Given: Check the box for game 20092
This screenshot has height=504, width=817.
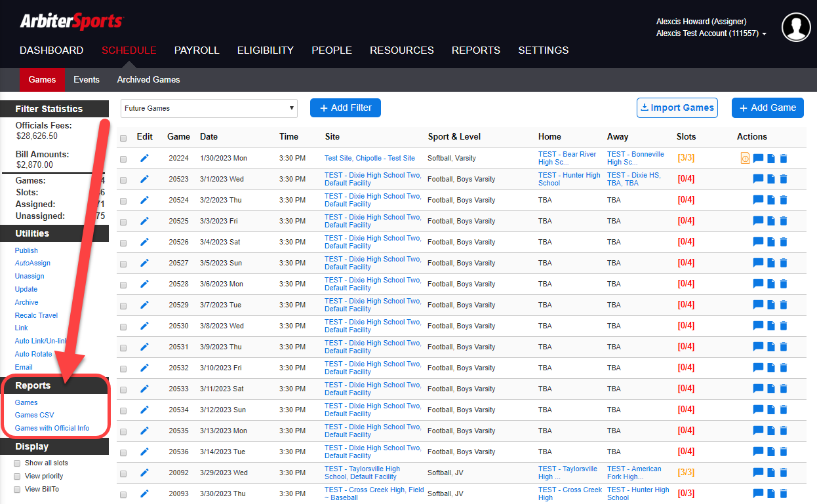Looking at the screenshot, I should click(123, 473).
